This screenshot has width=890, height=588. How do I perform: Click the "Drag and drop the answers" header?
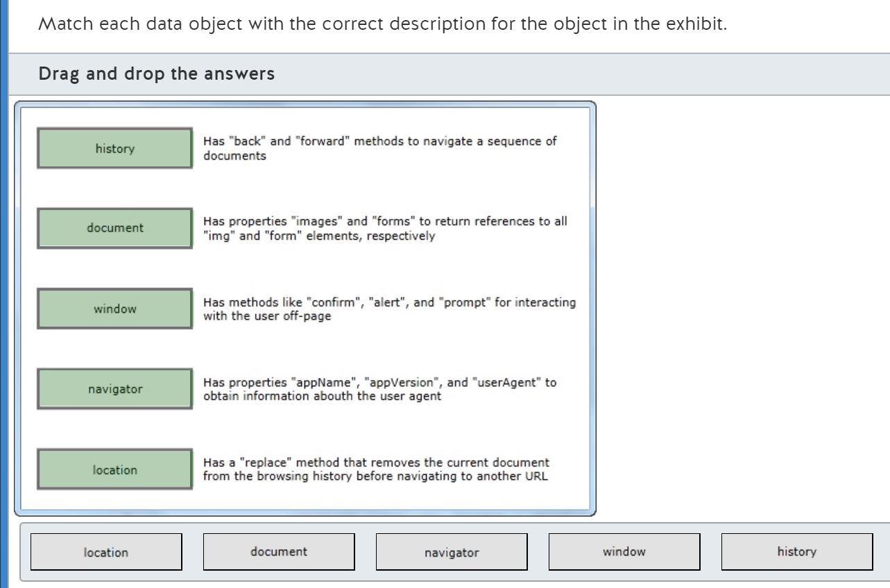click(x=157, y=73)
